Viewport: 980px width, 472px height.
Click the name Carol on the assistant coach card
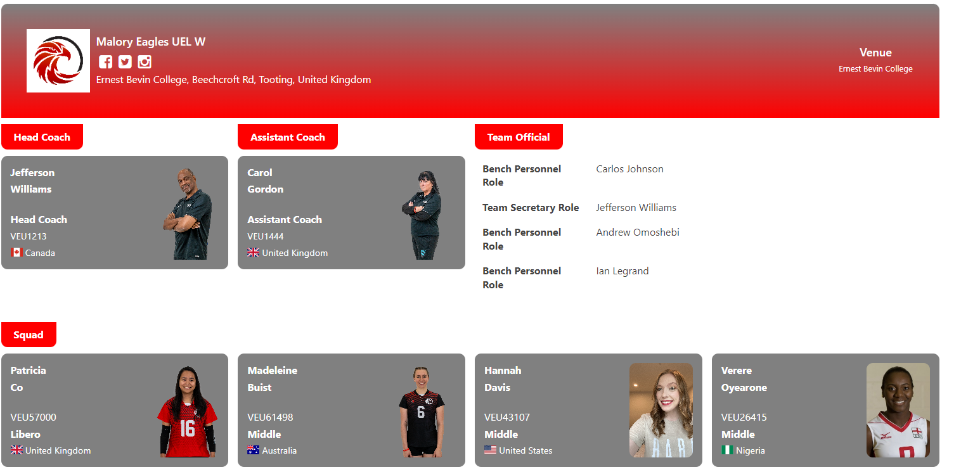click(260, 172)
